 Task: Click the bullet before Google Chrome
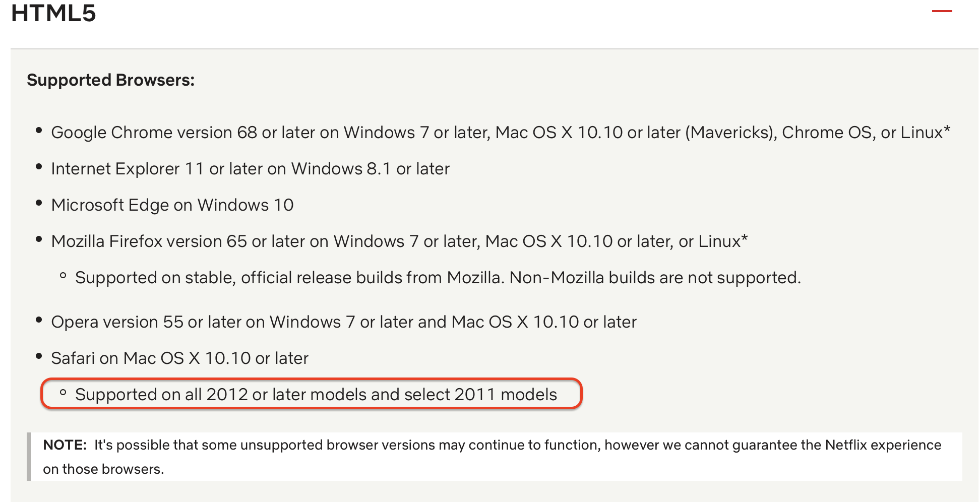tap(39, 131)
